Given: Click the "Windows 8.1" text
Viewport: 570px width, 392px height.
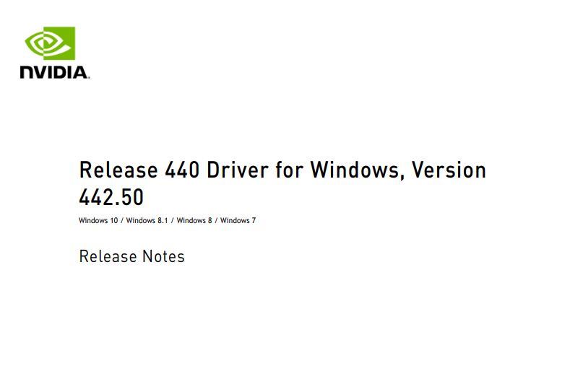Looking at the screenshot, I should (x=147, y=220).
